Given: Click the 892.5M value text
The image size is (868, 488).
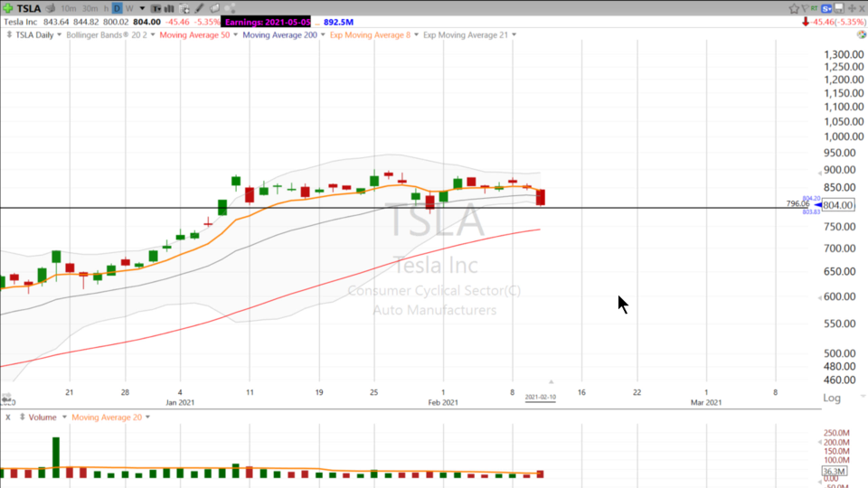Looking at the screenshot, I should [338, 22].
